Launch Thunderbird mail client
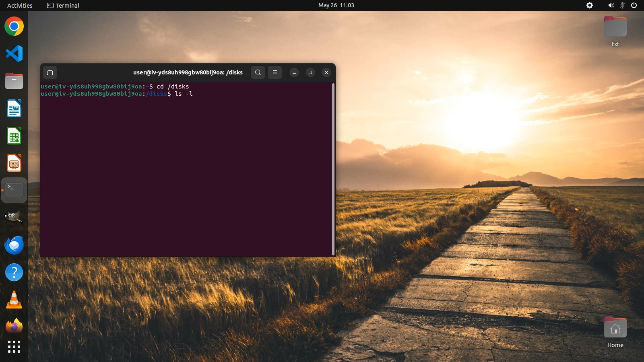The image size is (644, 362). point(14,245)
